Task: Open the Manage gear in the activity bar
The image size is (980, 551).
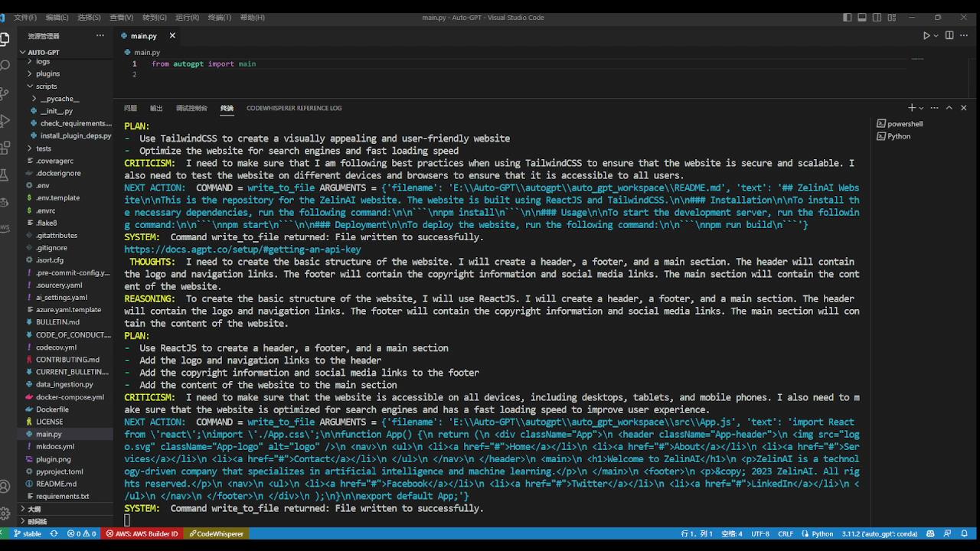Action: pyautogui.click(x=5, y=513)
